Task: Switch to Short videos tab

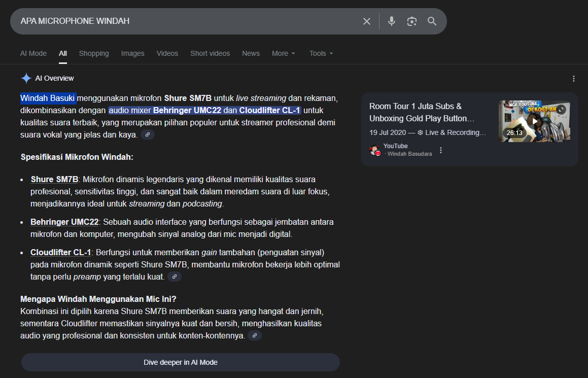Action: tap(210, 53)
